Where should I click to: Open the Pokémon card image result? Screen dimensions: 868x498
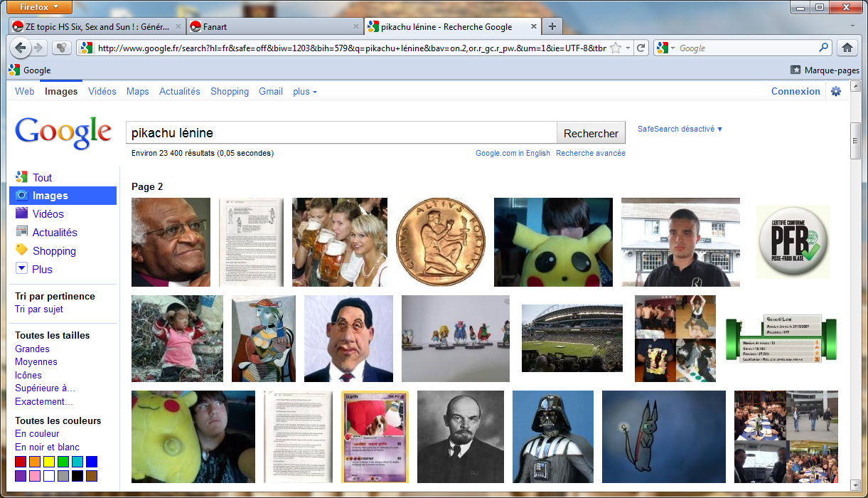pos(375,437)
